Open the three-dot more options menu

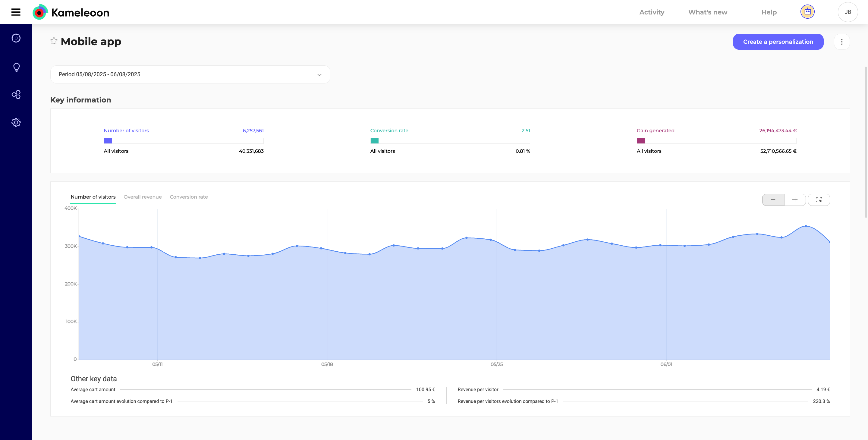[x=841, y=42]
